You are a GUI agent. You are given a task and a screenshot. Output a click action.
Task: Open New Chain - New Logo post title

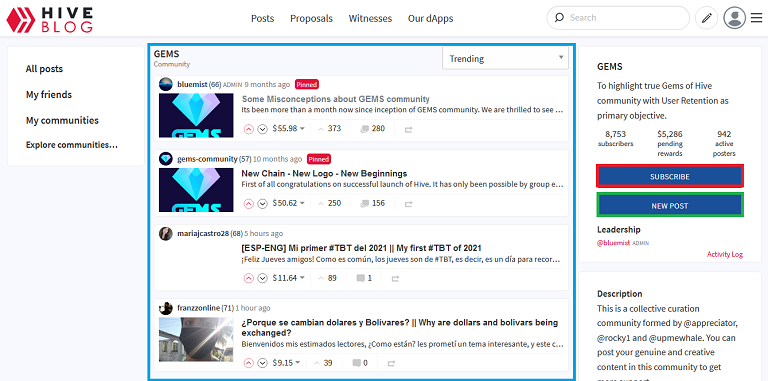[x=324, y=173]
